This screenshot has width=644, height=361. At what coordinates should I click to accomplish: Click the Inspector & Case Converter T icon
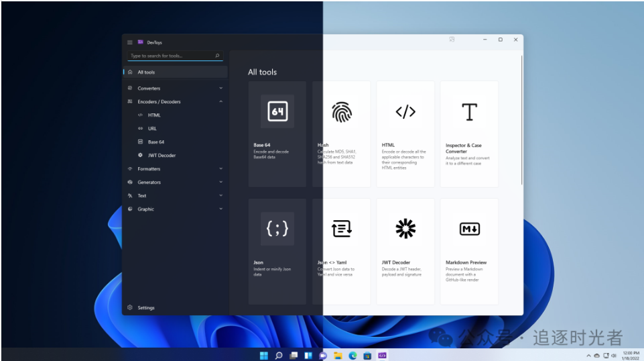pos(470,112)
